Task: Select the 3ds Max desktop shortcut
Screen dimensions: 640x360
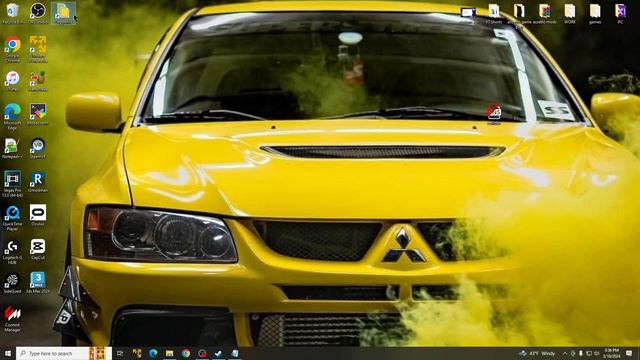Action: tap(38, 283)
